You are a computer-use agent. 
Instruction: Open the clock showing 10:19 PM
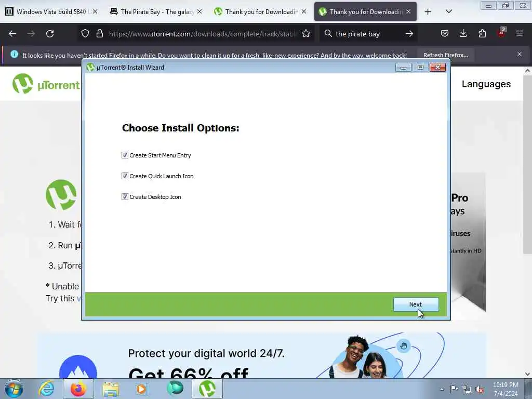[x=506, y=389]
